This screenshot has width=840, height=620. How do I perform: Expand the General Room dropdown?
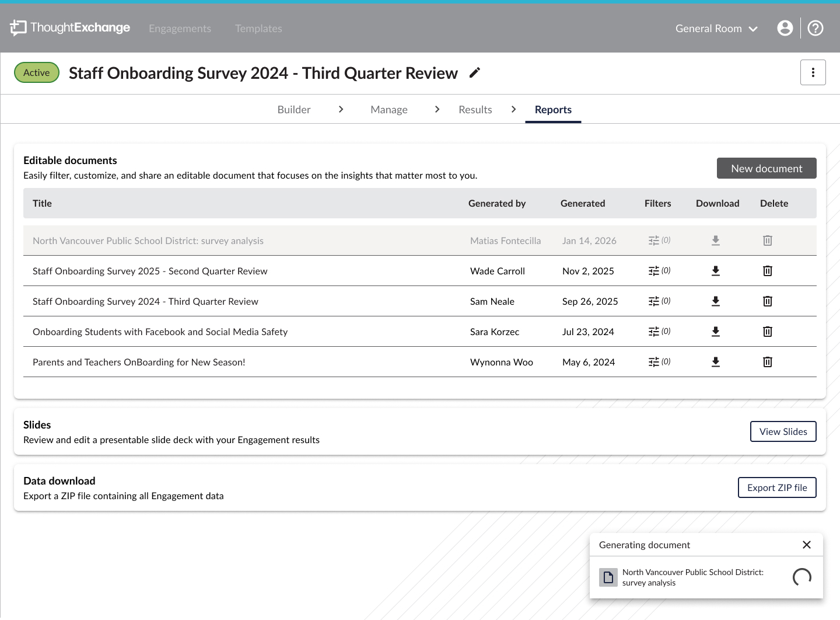716,29
